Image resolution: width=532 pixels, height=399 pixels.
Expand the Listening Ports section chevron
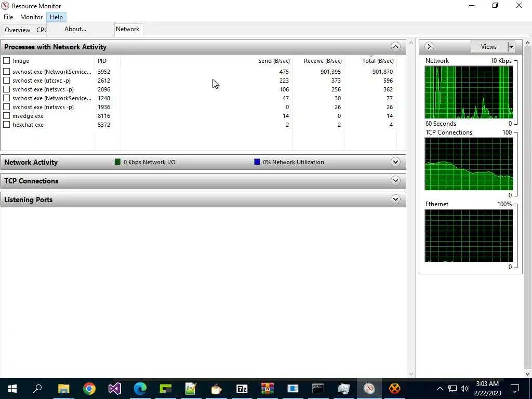point(395,199)
